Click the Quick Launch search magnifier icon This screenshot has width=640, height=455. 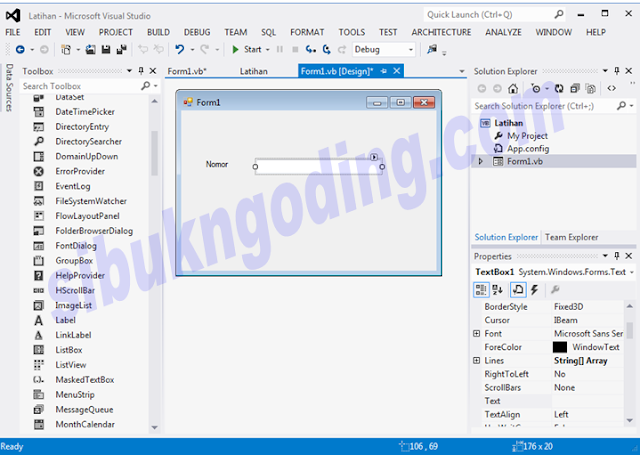pos(559,15)
